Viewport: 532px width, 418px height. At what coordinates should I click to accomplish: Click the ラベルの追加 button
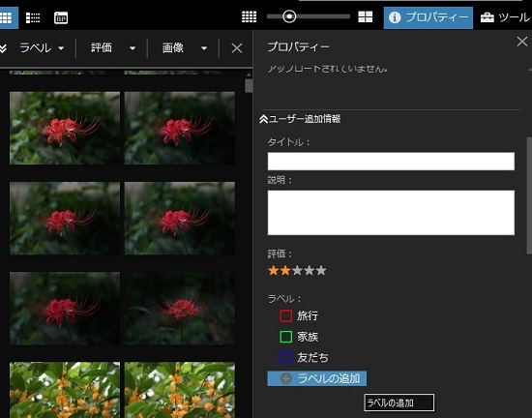click(x=317, y=378)
